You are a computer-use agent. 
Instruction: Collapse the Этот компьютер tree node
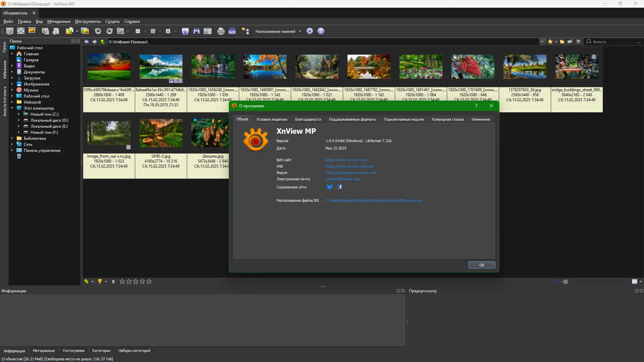point(12,108)
